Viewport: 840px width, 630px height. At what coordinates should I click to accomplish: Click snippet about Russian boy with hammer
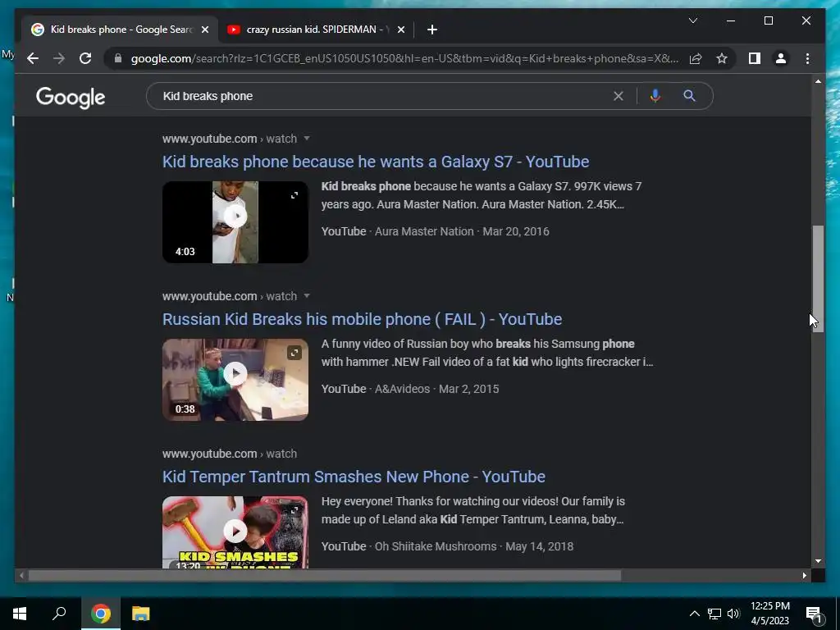487,353
